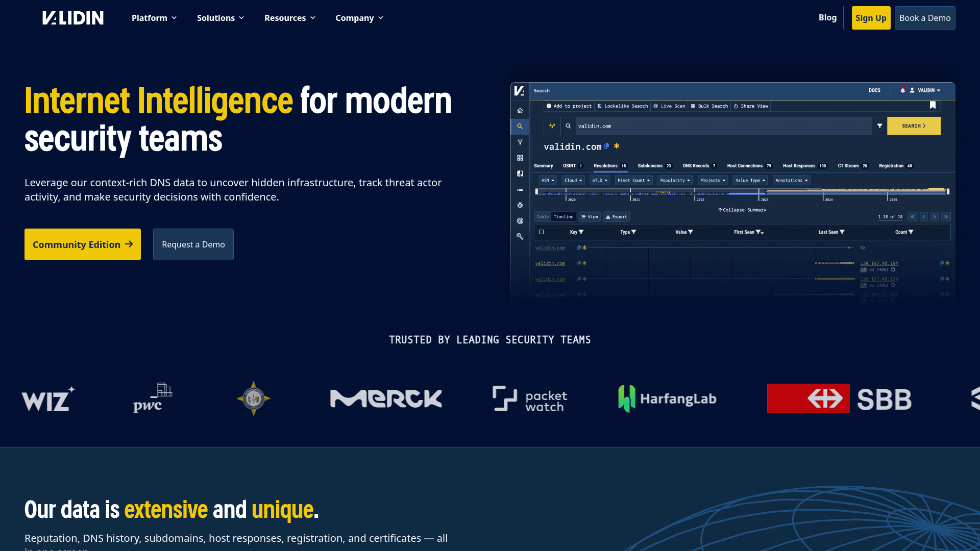
Task: Open the Projects filter dropdown
Action: pyautogui.click(x=713, y=181)
